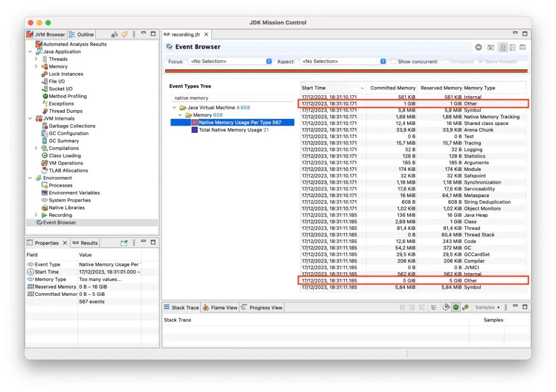Viewport: 556px width, 392px height.
Task: Click the export icon in Properties toolbar
Action: pyautogui.click(x=124, y=243)
